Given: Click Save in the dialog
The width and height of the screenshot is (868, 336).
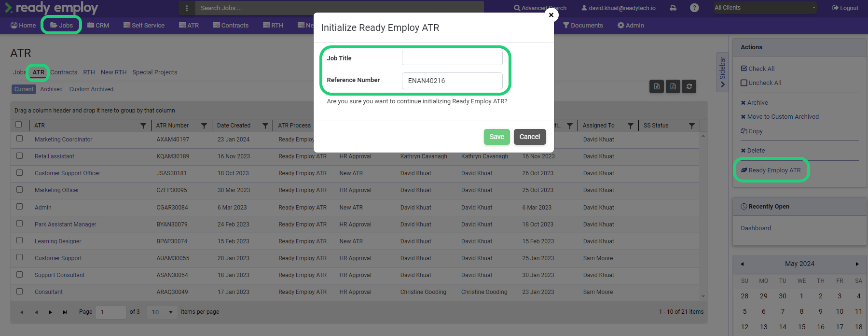Looking at the screenshot, I should tap(496, 137).
